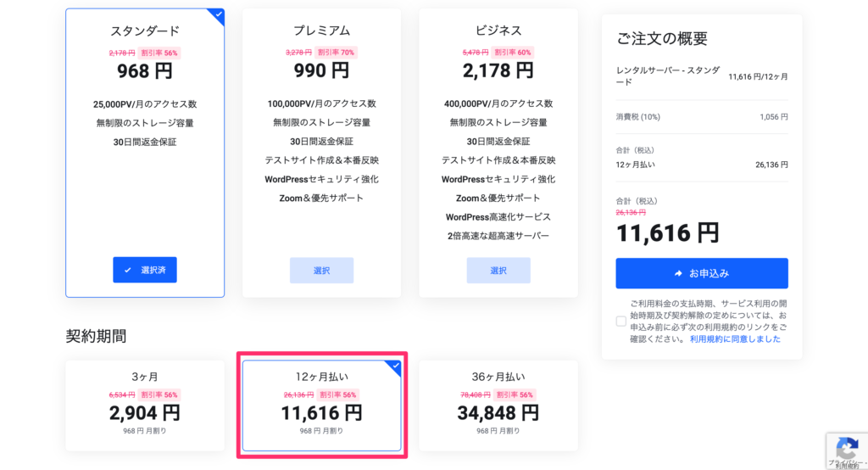
Task: Click the スタンダード plan title
Action: [145, 31]
